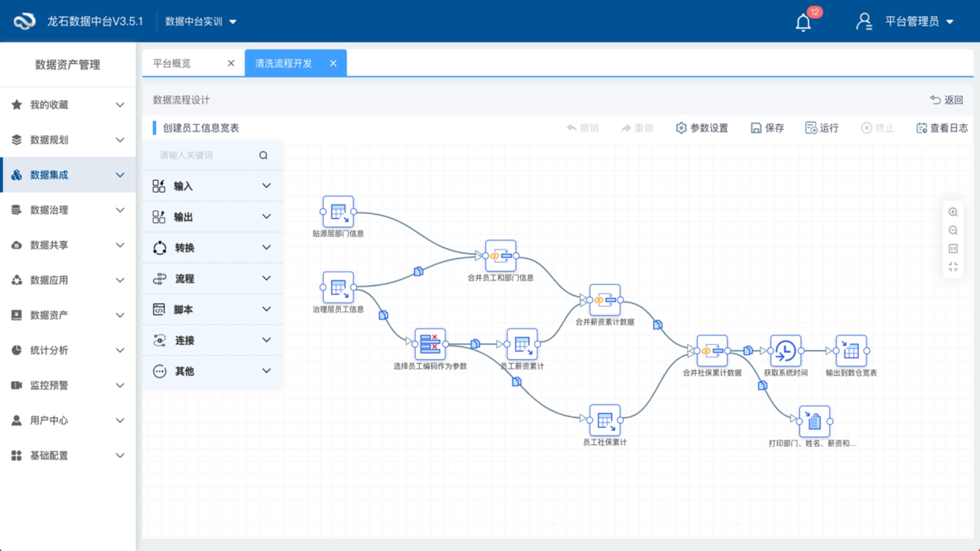The image size is (980, 551).
Task: Expand the 数据共享 sidebar menu
Action: pos(68,245)
